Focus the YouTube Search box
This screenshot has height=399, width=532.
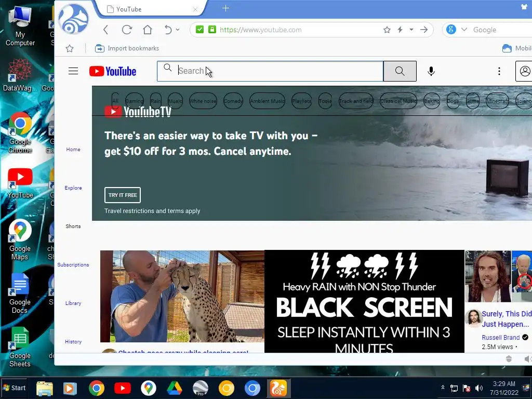[270, 71]
